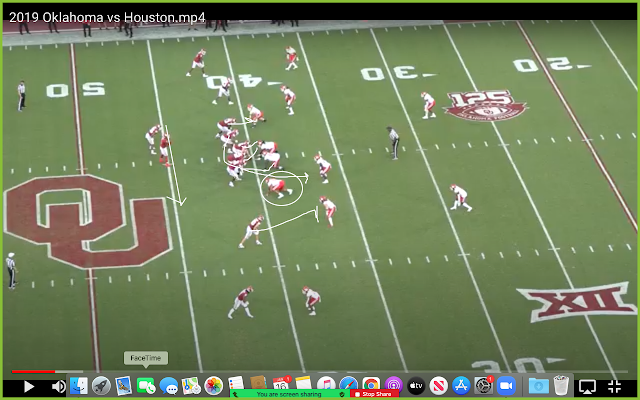Open Maps from the Dock
This screenshot has height=400, width=640.
click(x=191, y=386)
